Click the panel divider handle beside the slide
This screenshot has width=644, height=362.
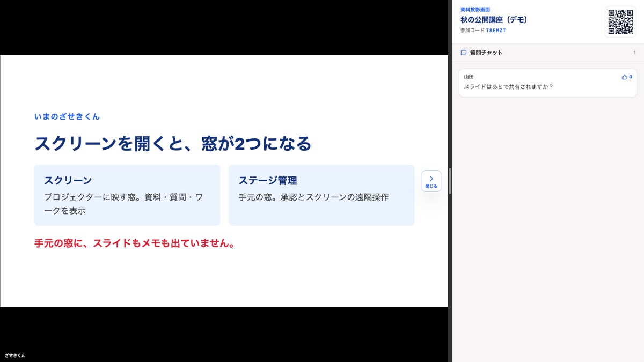click(450, 181)
